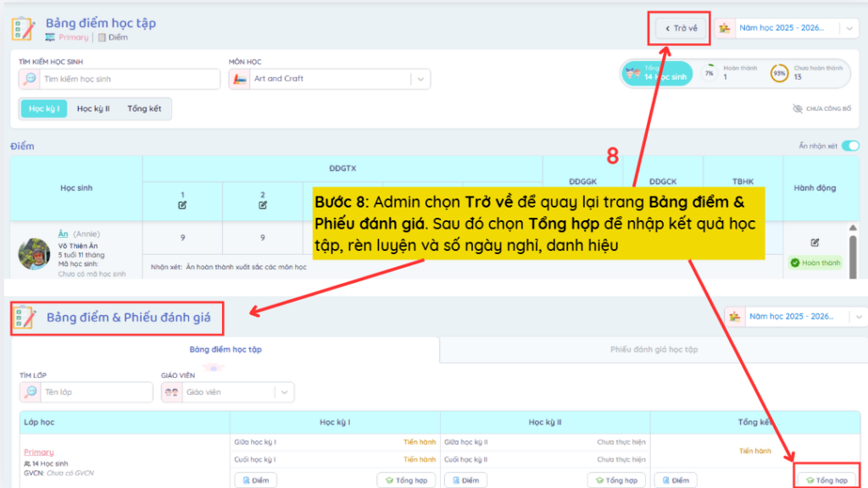Switch to Bảng điểm học tập tab

225,349
